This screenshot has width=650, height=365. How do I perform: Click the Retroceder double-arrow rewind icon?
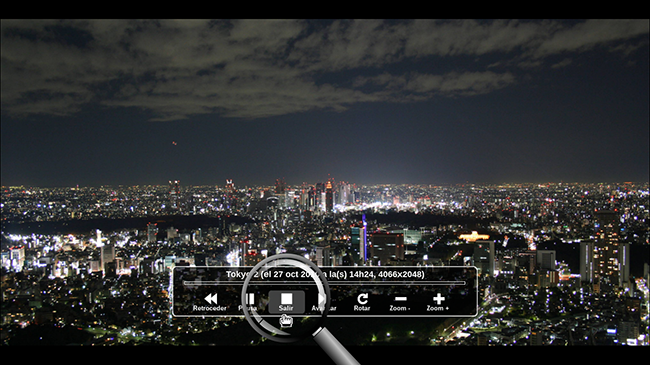point(211,299)
